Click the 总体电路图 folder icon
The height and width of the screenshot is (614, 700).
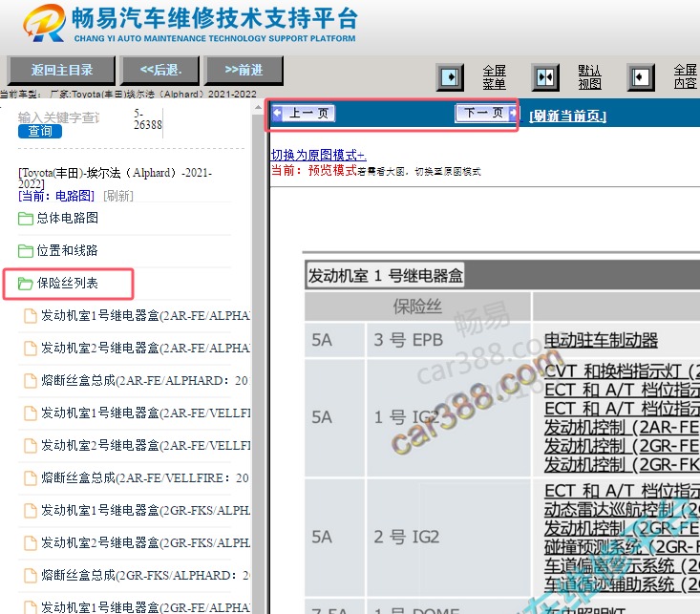[26, 219]
